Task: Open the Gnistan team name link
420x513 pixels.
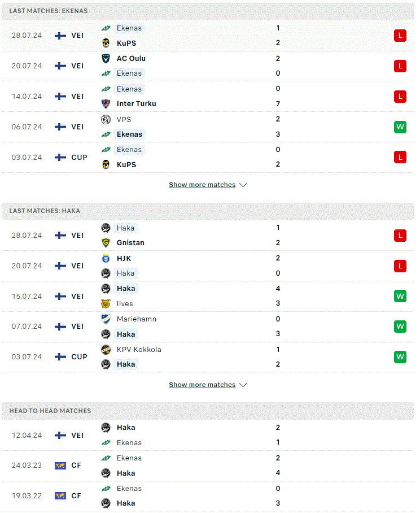Action: pos(130,243)
